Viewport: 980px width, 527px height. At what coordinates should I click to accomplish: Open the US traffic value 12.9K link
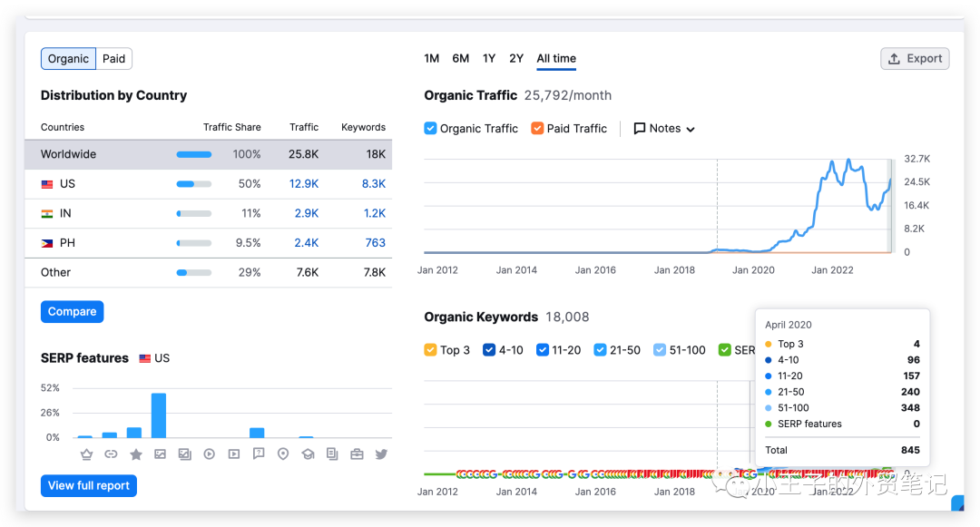click(x=304, y=184)
